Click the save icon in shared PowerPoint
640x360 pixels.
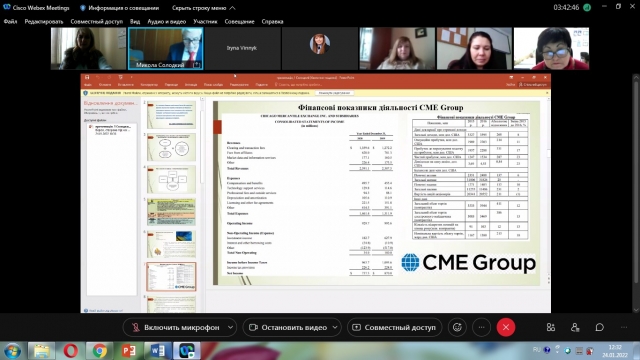click(x=87, y=77)
